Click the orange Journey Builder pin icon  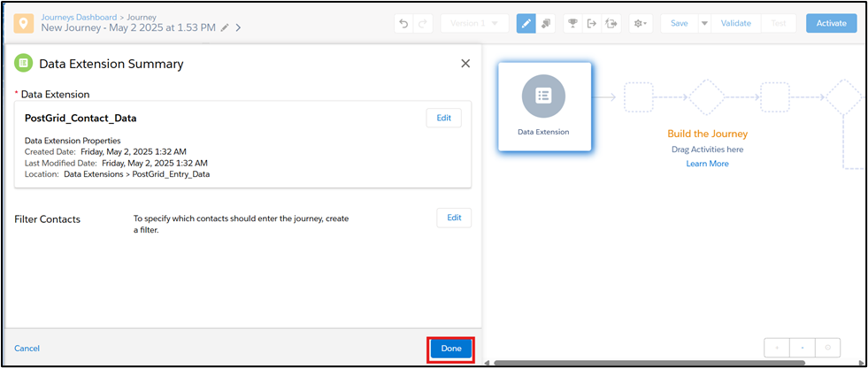pyautogui.click(x=23, y=24)
